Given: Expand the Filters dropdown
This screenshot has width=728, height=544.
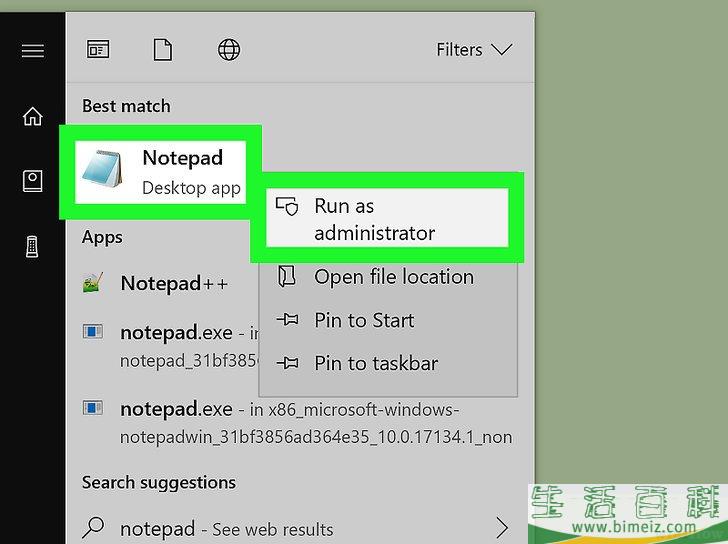Looking at the screenshot, I should 474,50.
